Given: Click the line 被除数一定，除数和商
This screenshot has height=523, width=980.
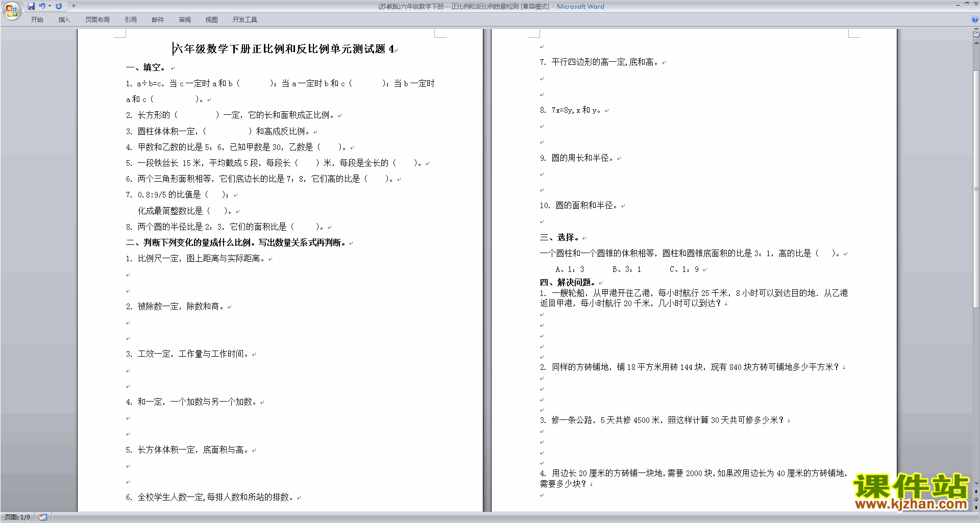Looking at the screenshot, I should pos(175,306).
